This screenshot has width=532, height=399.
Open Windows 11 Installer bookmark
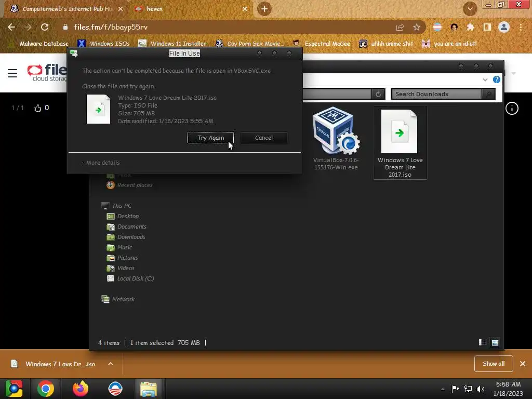pyautogui.click(x=172, y=44)
